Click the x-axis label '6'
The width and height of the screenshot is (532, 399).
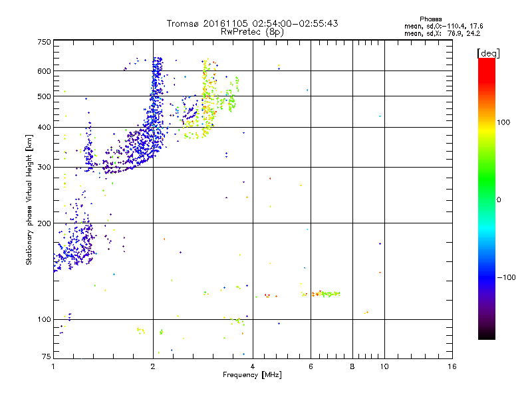click(311, 366)
